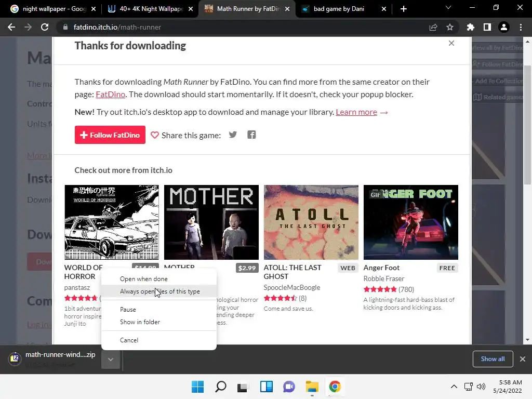532x399 pixels.
Task: Close the Thanks for downloading dialog
Action: (x=451, y=43)
